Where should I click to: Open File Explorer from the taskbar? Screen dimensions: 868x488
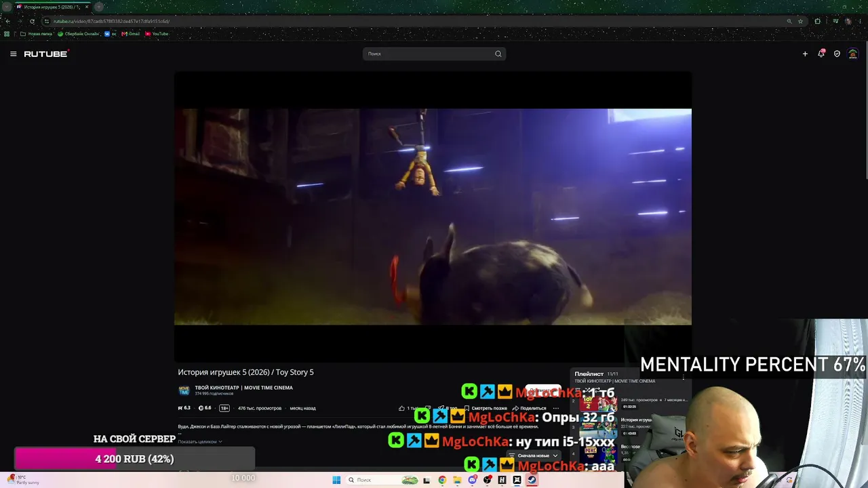pyautogui.click(x=457, y=480)
